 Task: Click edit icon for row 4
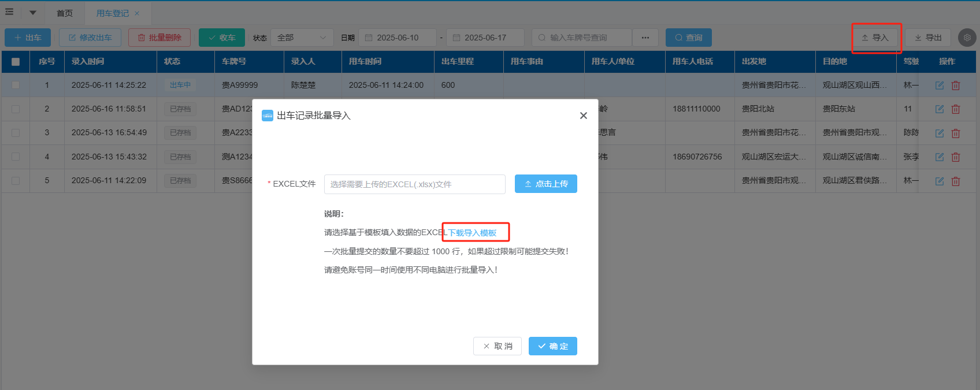940,157
